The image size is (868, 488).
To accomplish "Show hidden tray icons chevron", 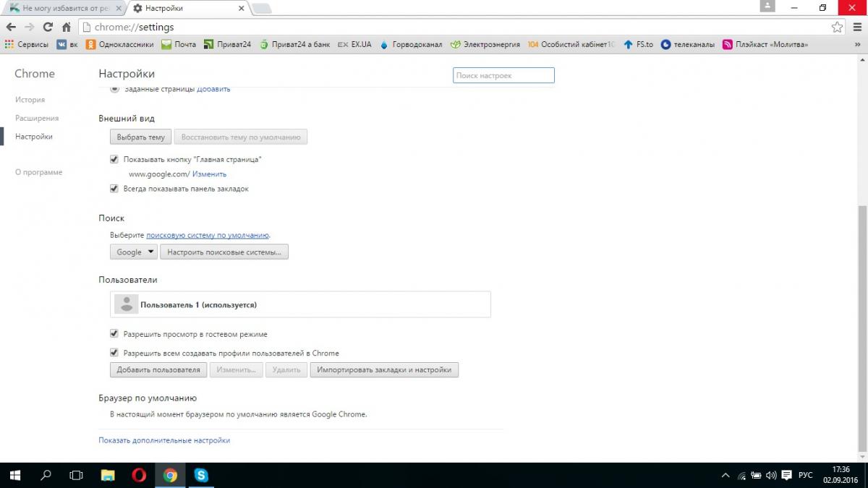I will click(726, 476).
